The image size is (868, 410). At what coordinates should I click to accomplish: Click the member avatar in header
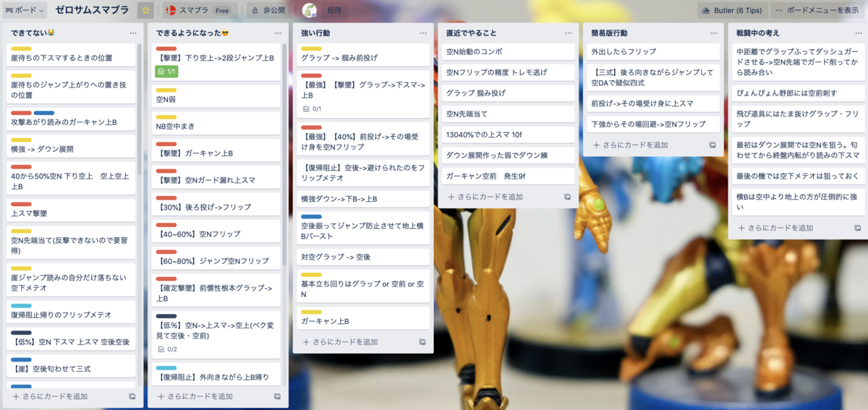point(310,11)
